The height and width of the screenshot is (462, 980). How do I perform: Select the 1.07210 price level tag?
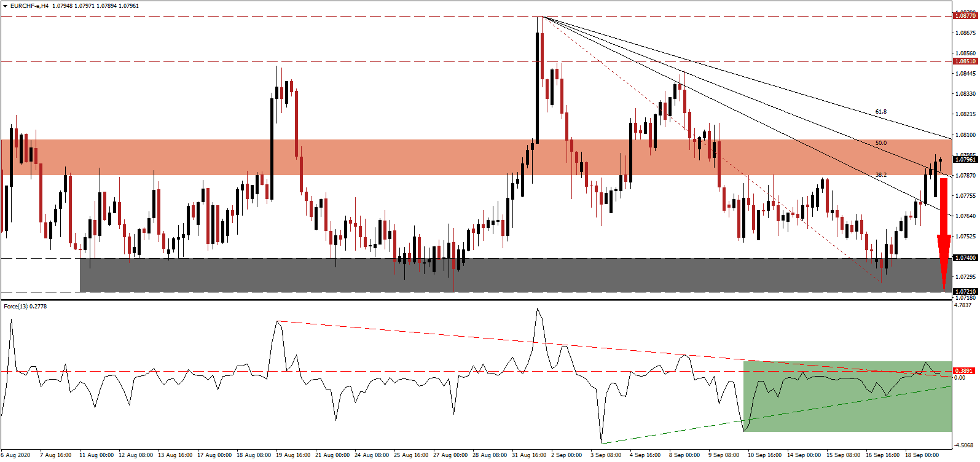click(965, 292)
